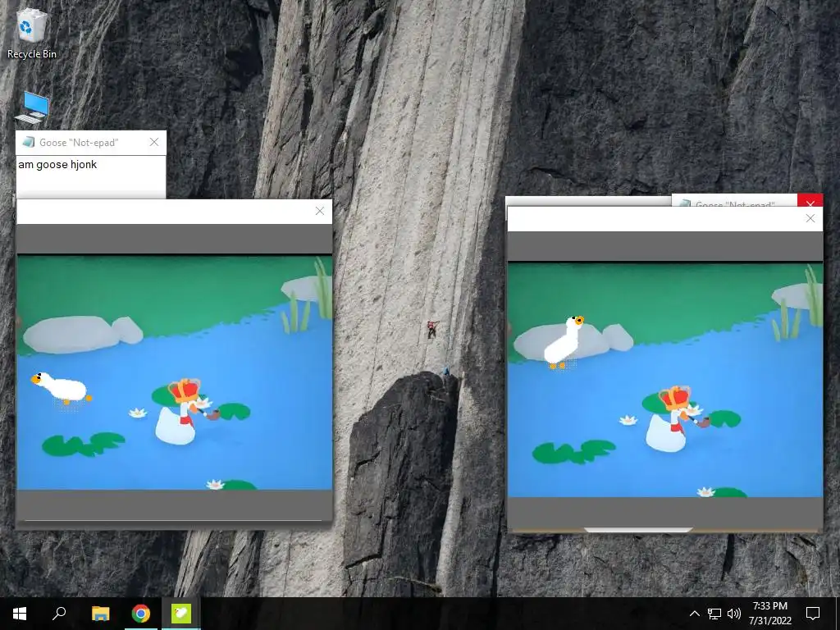Close the Goose "Not-epad" note with 'am goose hjonk'
Viewport: 840px width, 630px height.
(154, 142)
